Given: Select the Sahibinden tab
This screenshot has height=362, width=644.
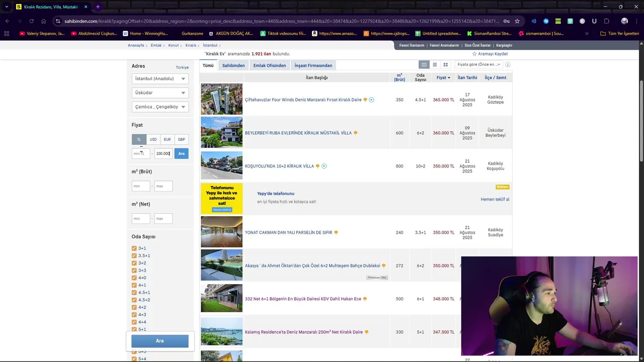Looking at the screenshot, I should [233, 65].
